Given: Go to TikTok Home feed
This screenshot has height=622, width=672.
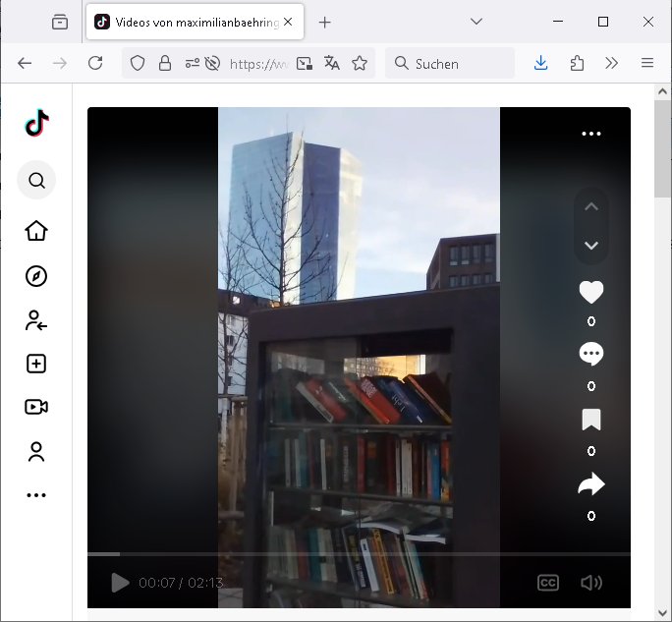Looking at the screenshot, I should [x=36, y=231].
